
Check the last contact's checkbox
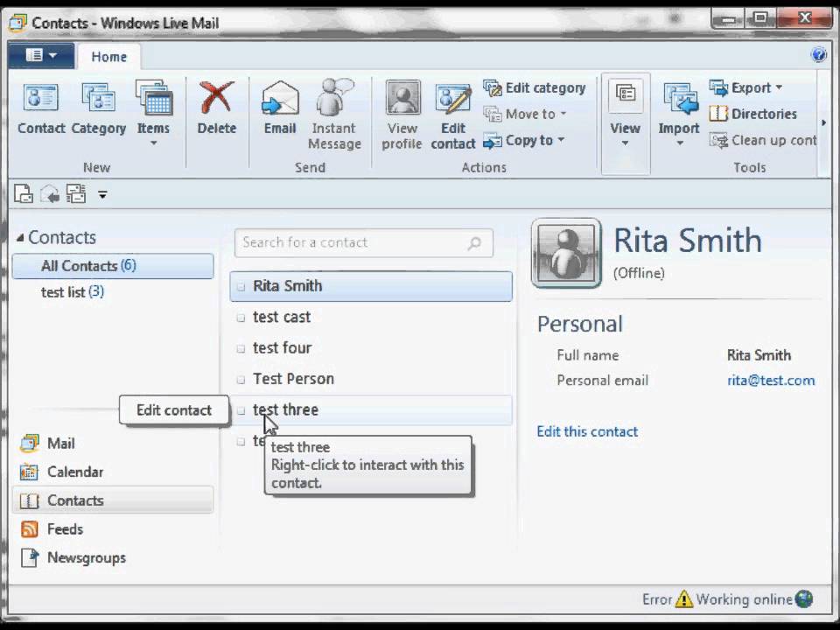(x=241, y=441)
